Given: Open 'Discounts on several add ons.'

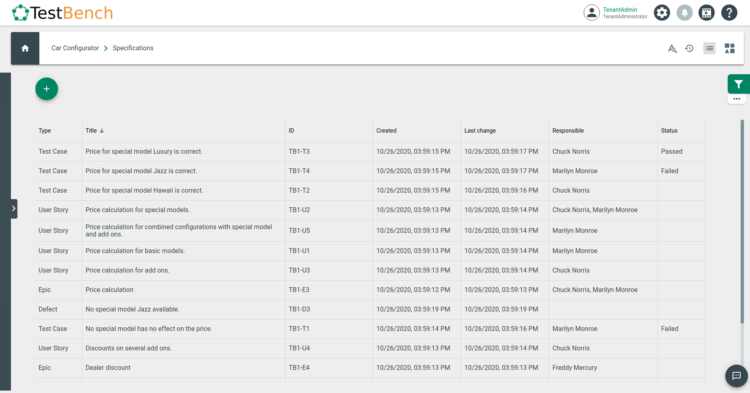Looking at the screenshot, I should click(128, 349).
